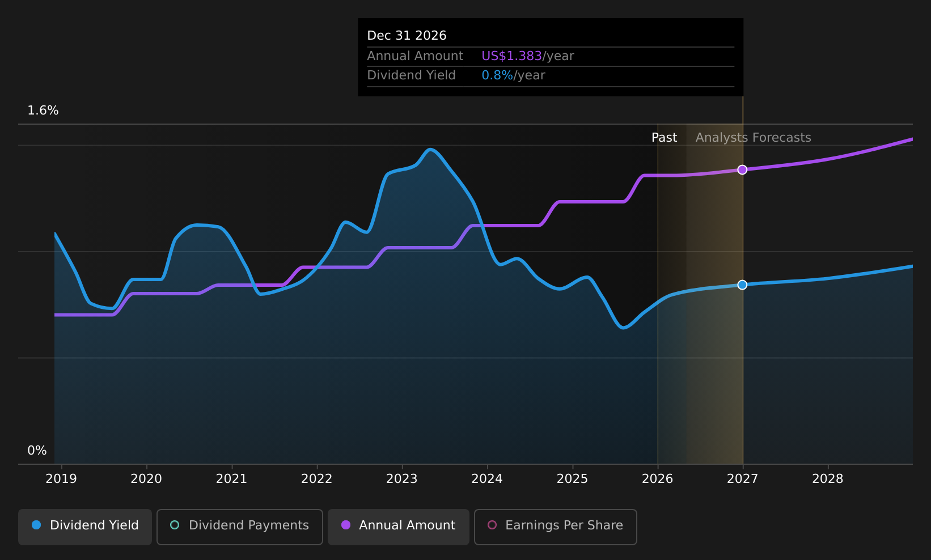
Task: Click the 2026 x-axis label
Action: click(657, 479)
